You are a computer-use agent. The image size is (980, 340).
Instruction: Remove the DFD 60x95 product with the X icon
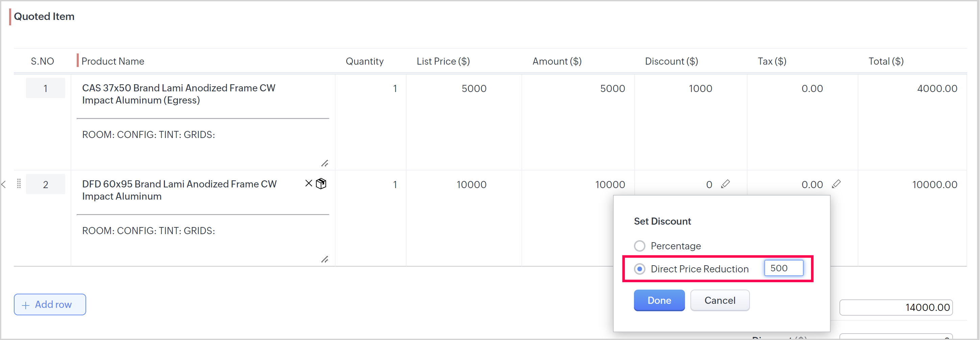[309, 183]
